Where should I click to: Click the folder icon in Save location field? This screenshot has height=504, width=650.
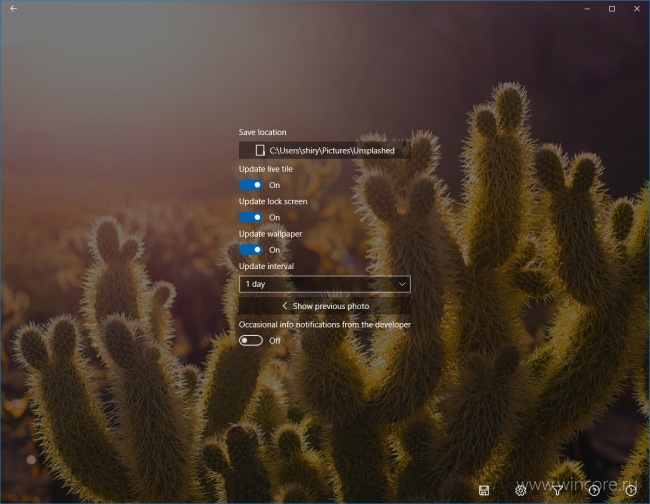tap(260, 150)
